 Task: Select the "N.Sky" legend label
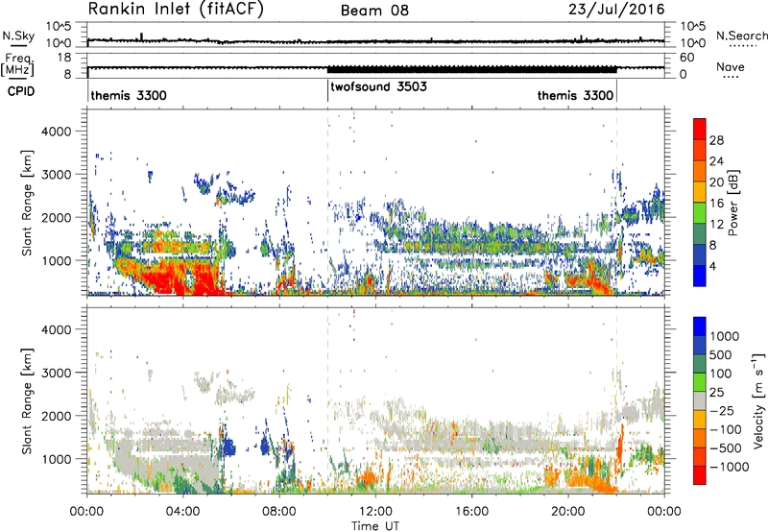point(18,36)
